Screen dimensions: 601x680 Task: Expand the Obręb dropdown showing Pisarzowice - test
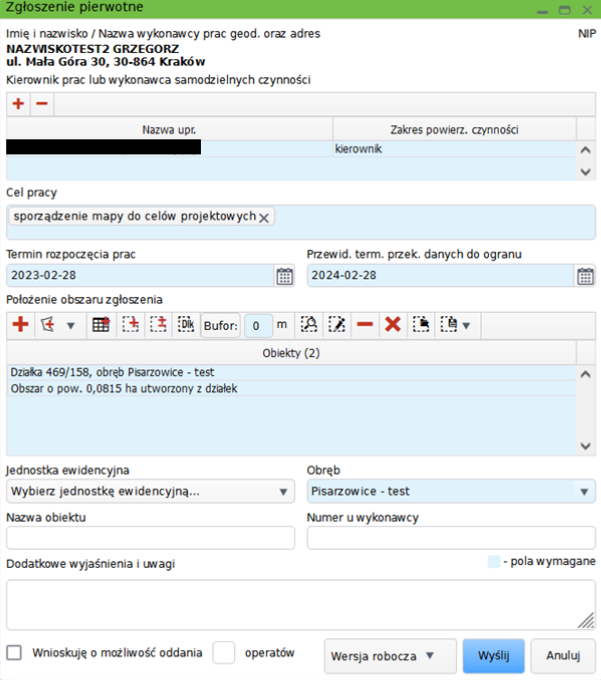tap(450, 491)
